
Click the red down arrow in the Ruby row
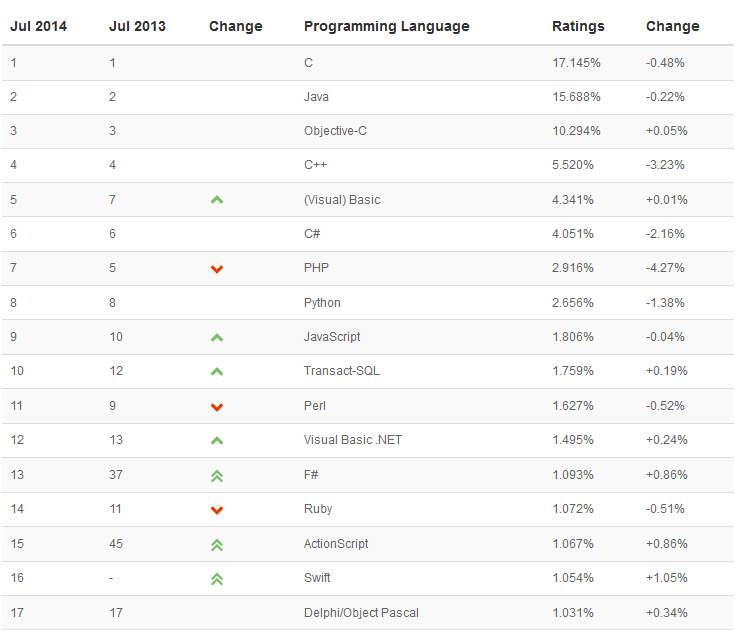217,510
